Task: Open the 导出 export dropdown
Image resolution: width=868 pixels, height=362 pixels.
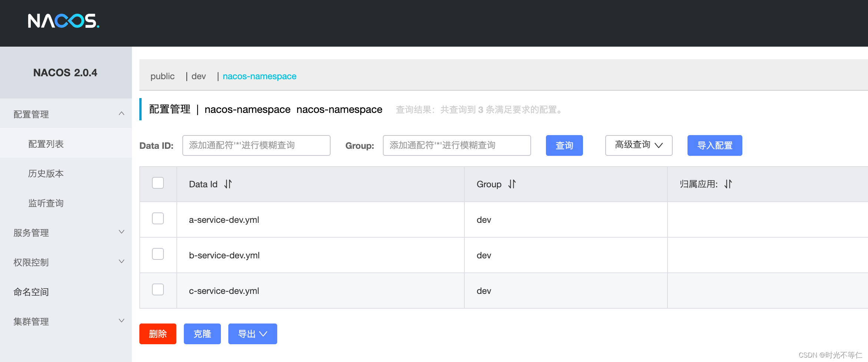Action: click(252, 334)
